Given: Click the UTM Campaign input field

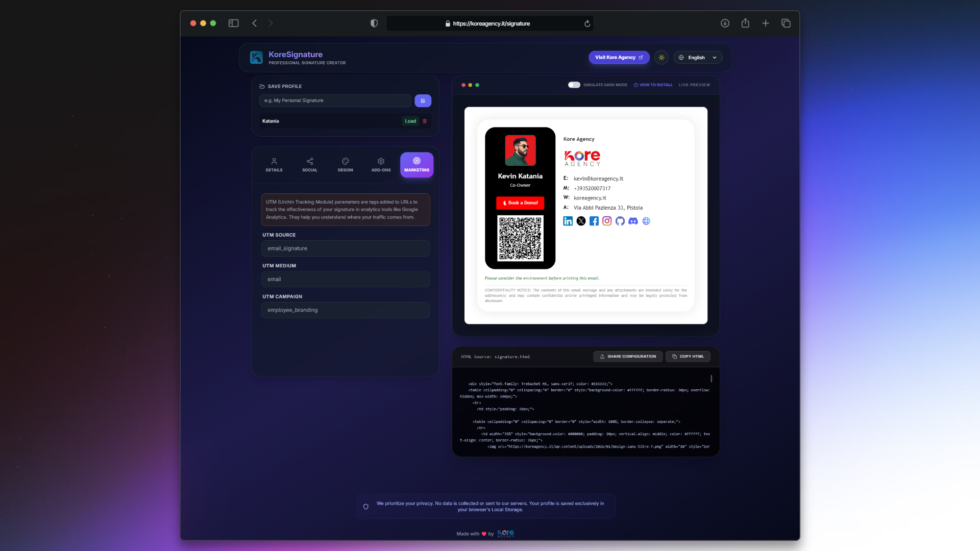Looking at the screenshot, I should (346, 310).
